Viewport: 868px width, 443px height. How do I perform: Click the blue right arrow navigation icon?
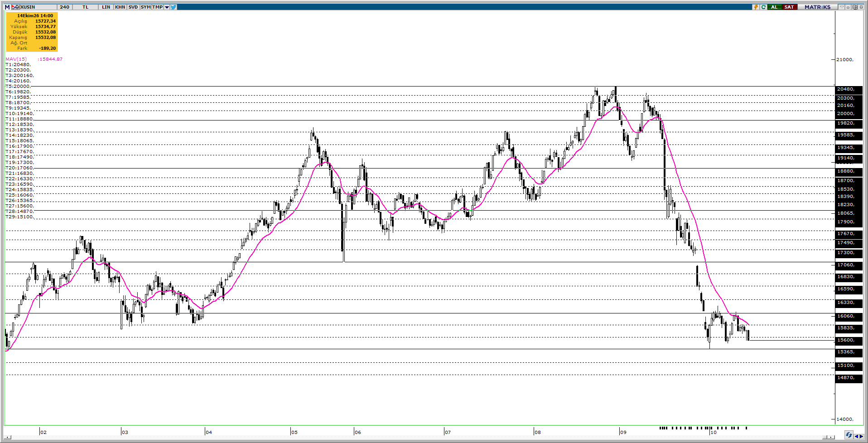(x=861, y=437)
